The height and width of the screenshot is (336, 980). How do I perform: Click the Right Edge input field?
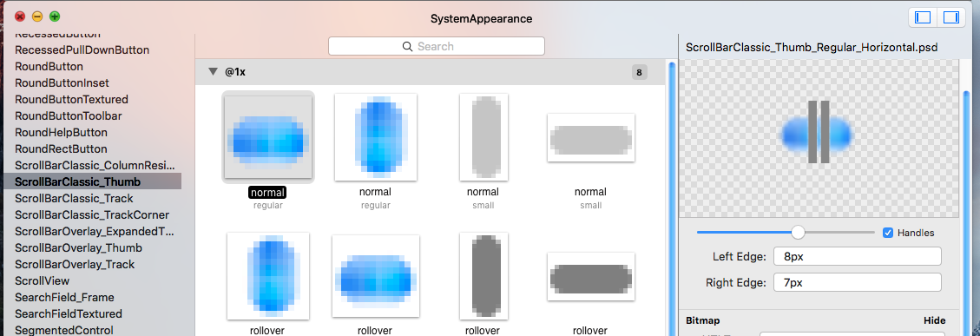(857, 282)
